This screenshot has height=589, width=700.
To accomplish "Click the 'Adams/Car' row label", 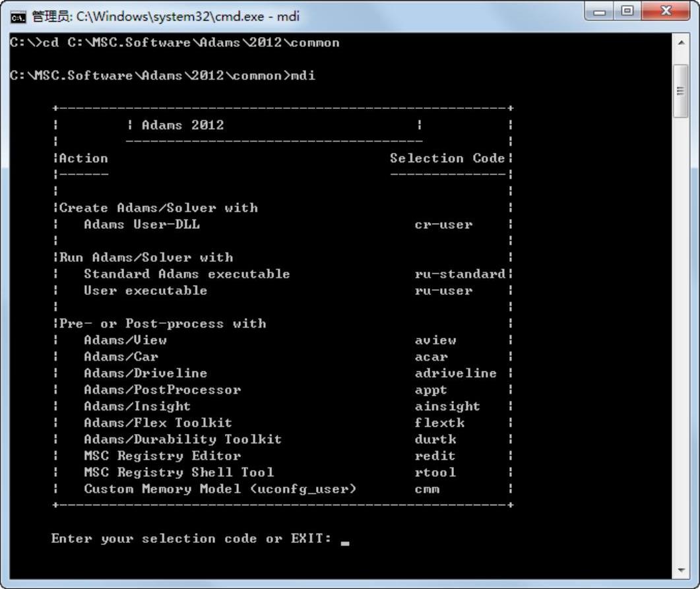I will [121, 357].
